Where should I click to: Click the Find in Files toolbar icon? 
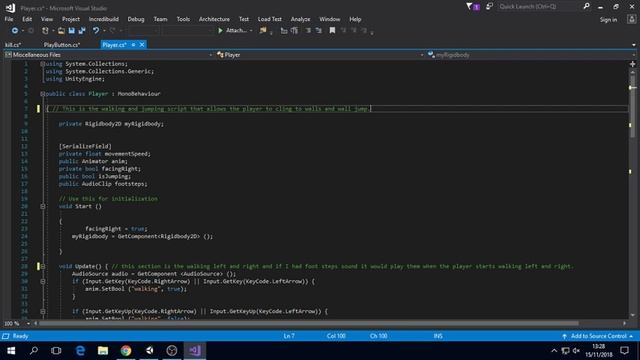coord(263,31)
